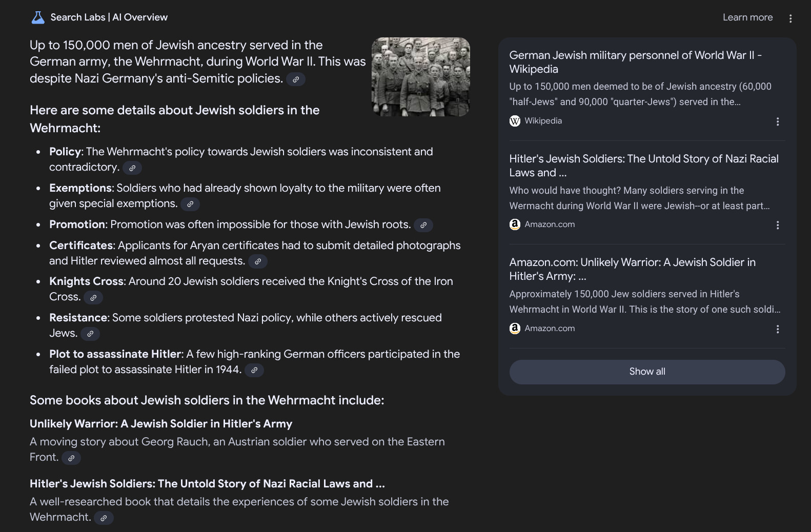Open the soldiers group photo thumbnail
The width and height of the screenshot is (811, 532).
point(420,77)
